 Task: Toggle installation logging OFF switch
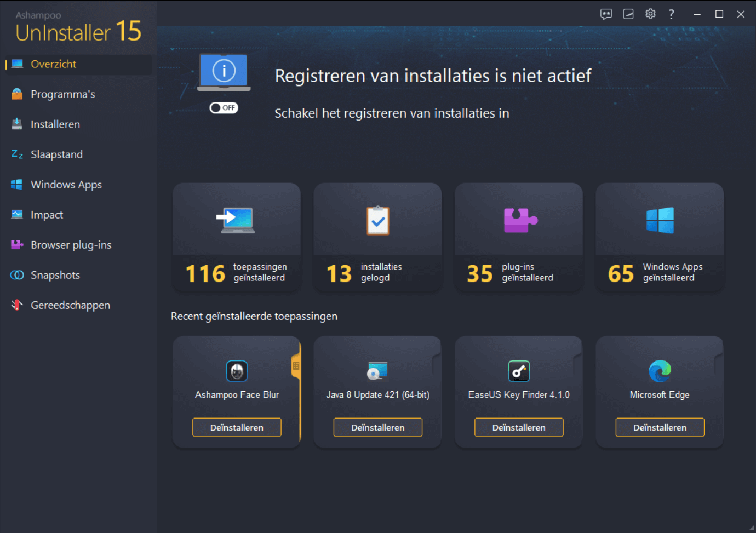[224, 108]
